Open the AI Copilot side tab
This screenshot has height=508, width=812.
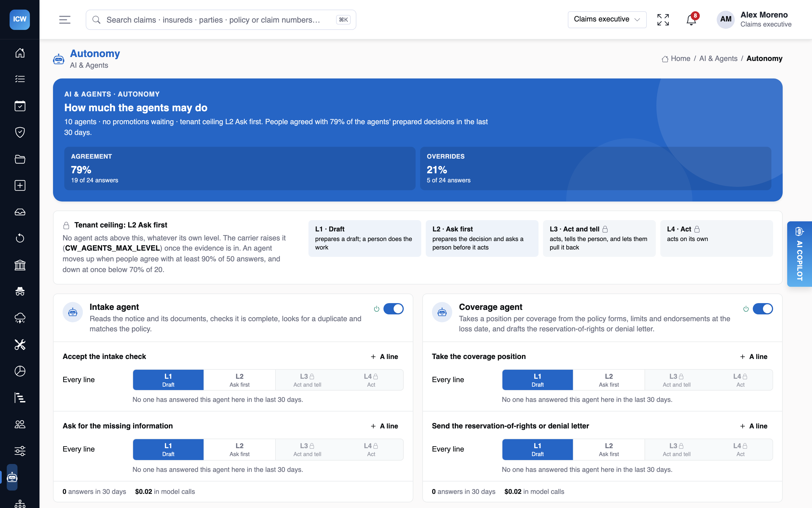pos(799,254)
